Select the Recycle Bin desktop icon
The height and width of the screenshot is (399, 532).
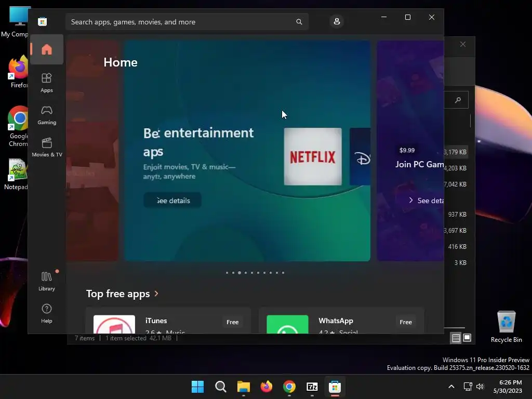(506, 326)
